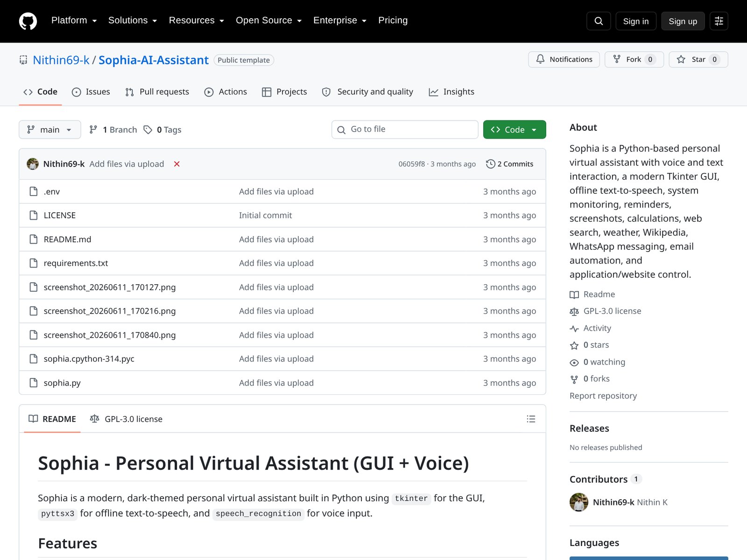
Task: Click Add files via upload commit title in header row
Action: [x=127, y=164]
